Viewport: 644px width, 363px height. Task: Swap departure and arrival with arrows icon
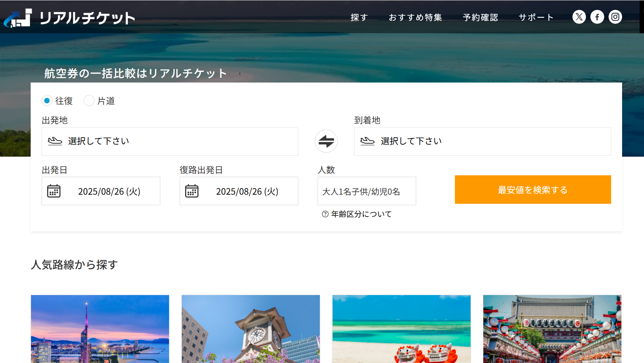(326, 141)
